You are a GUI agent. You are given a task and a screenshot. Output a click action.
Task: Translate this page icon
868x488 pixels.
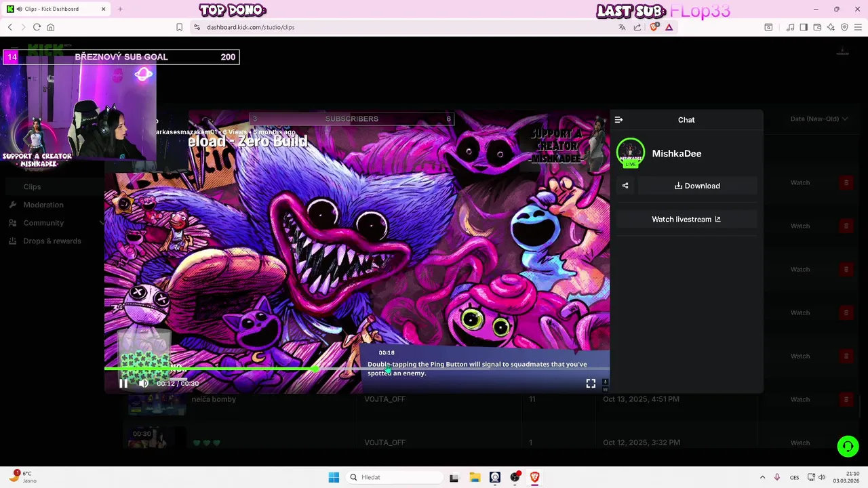point(622,27)
